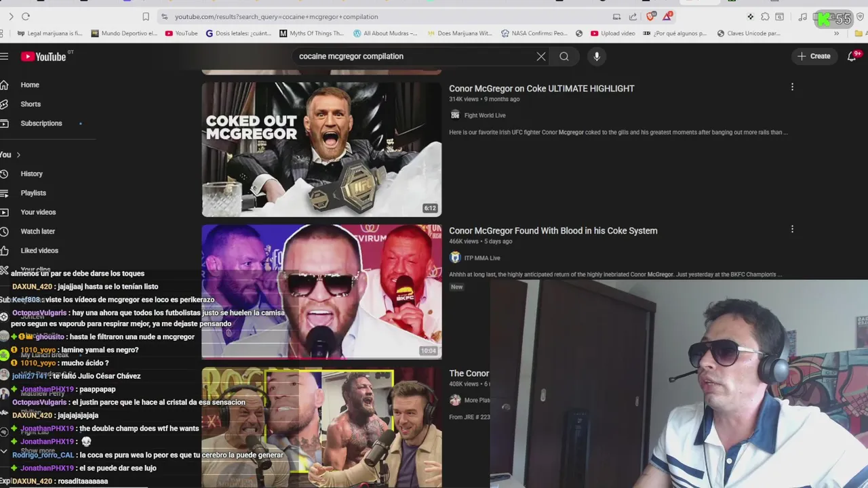The height and width of the screenshot is (488, 868).
Task: Open site settings icon in address bar
Action: tap(164, 16)
